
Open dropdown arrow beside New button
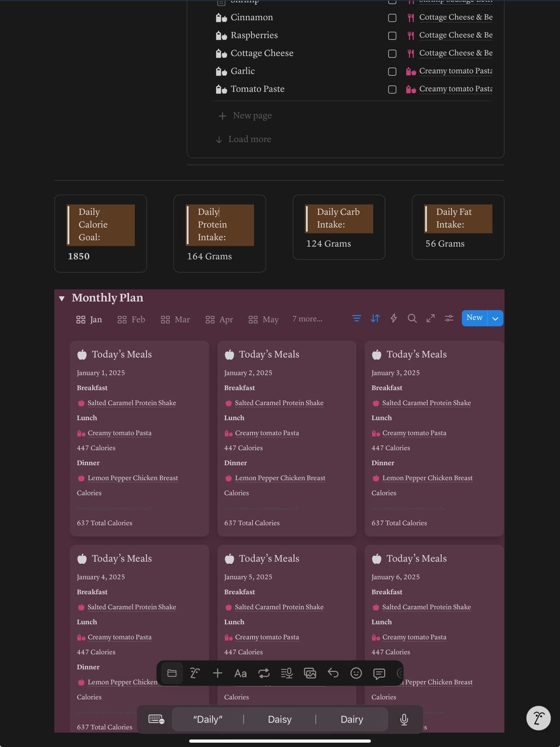click(x=495, y=319)
